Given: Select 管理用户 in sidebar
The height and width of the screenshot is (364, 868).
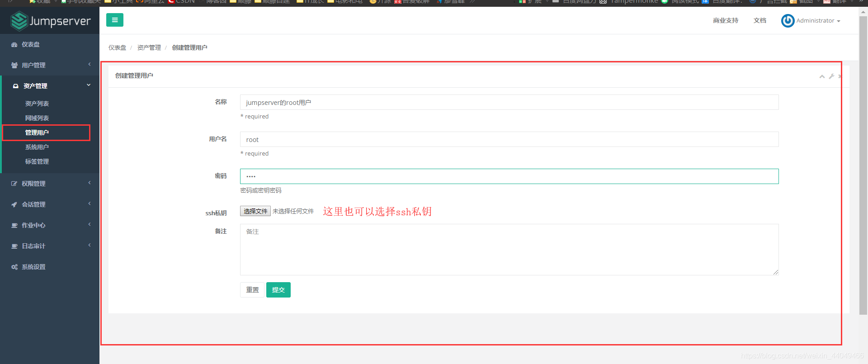Looking at the screenshot, I should pos(37,132).
